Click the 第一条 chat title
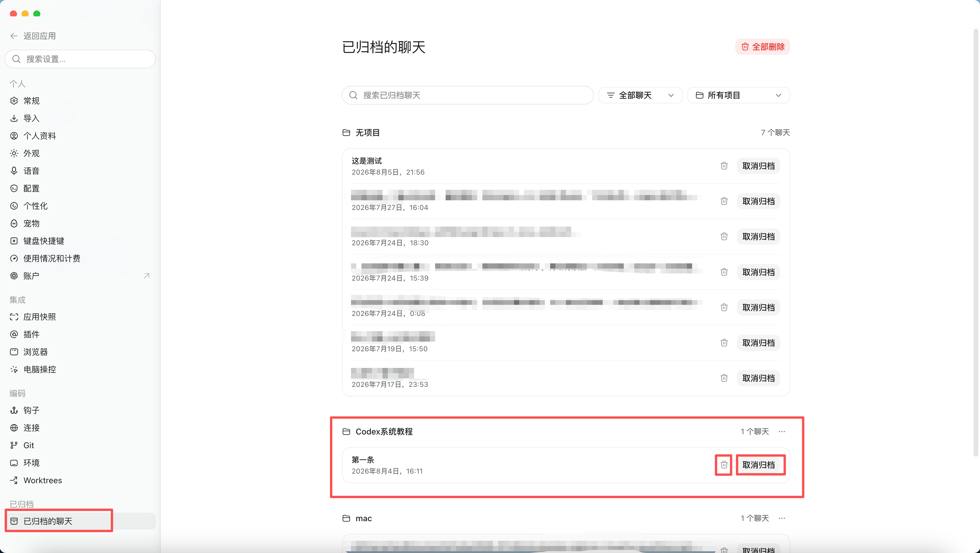This screenshot has height=553, width=980. (363, 460)
